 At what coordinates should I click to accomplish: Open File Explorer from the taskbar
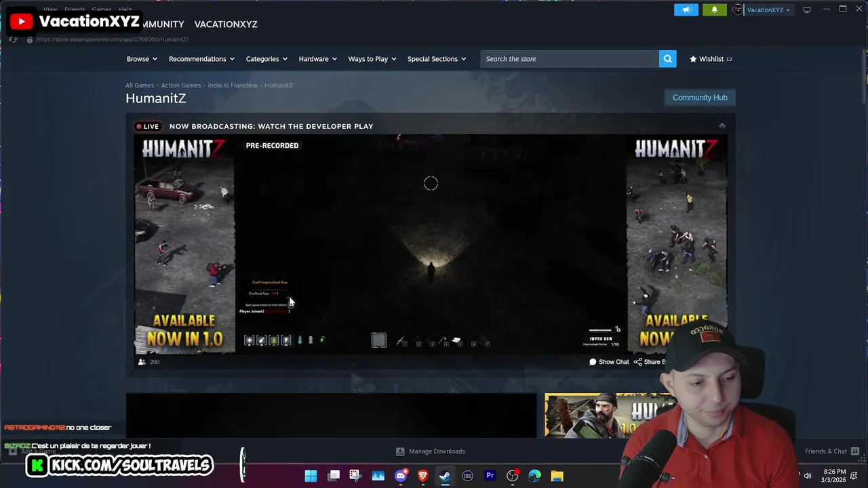coord(557,476)
